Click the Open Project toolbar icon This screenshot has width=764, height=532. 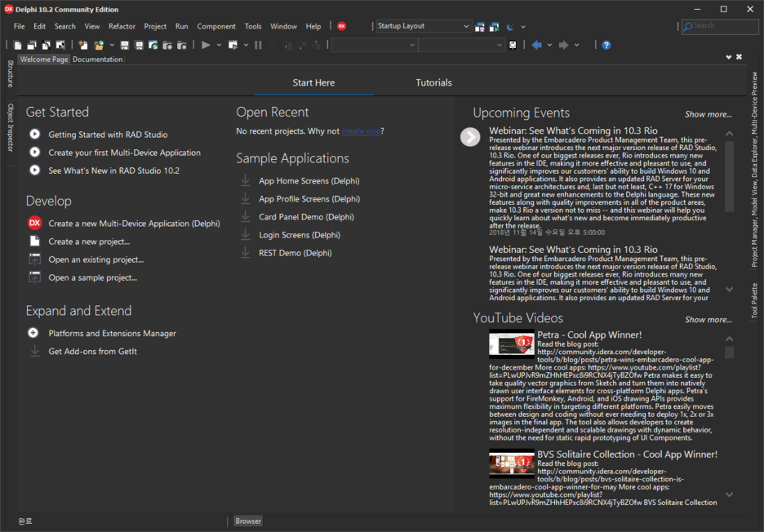pos(153,46)
